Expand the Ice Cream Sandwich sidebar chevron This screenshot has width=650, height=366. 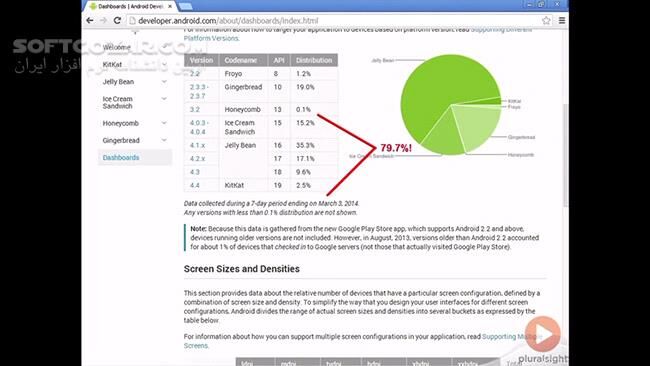click(x=164, y=99)
